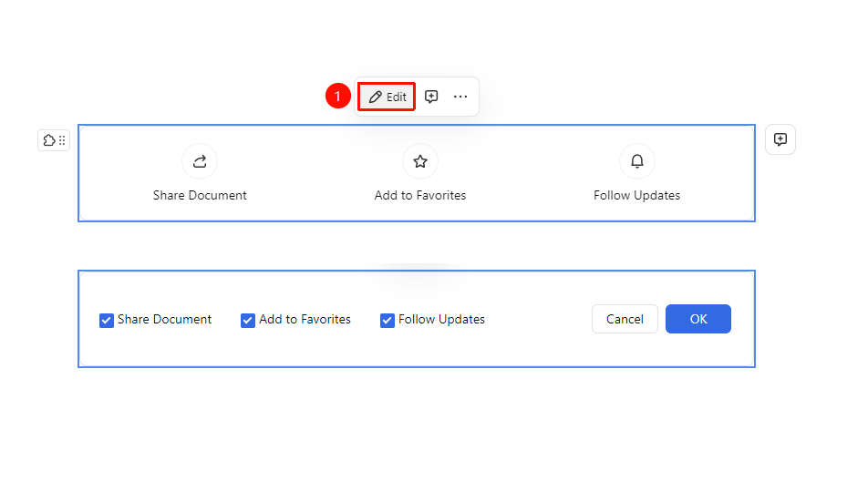Click the Follow Updates bell icon

pyautogui.click(x=637, y=161)
